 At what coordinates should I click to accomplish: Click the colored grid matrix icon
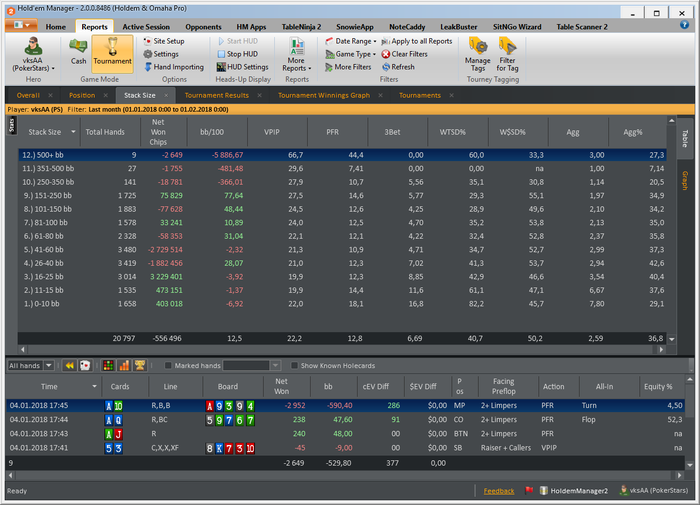click(x=108, y=366)
